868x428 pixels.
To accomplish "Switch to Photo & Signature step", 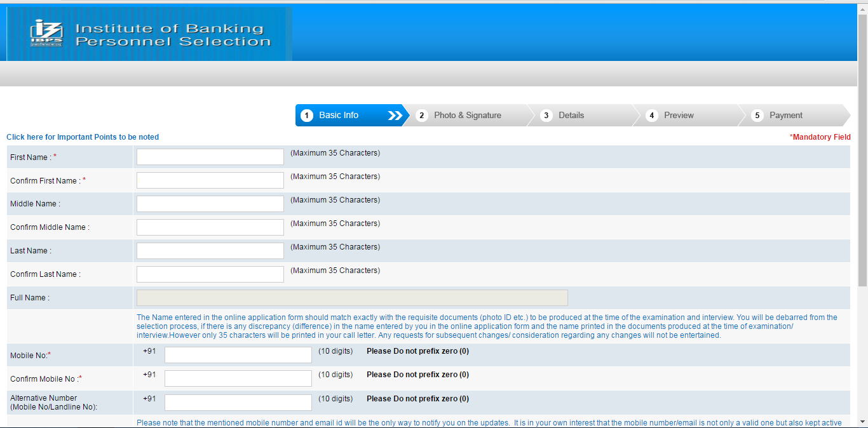I will click(x=467, y=116).
